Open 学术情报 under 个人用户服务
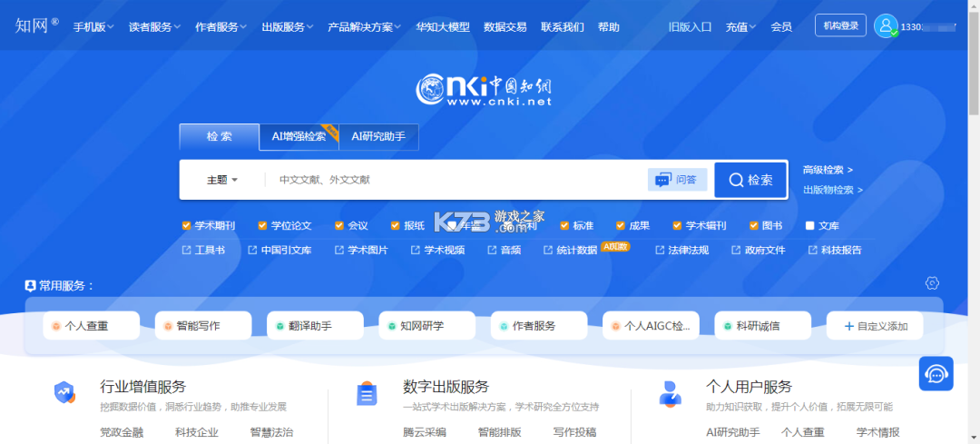This screenshot has width=980, height=444. [877, 432]
